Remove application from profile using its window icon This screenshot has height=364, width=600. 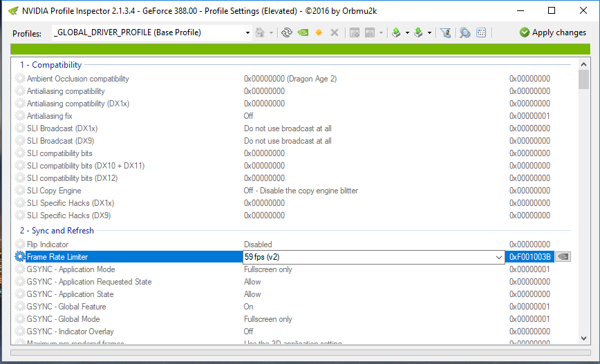(370, 33)
